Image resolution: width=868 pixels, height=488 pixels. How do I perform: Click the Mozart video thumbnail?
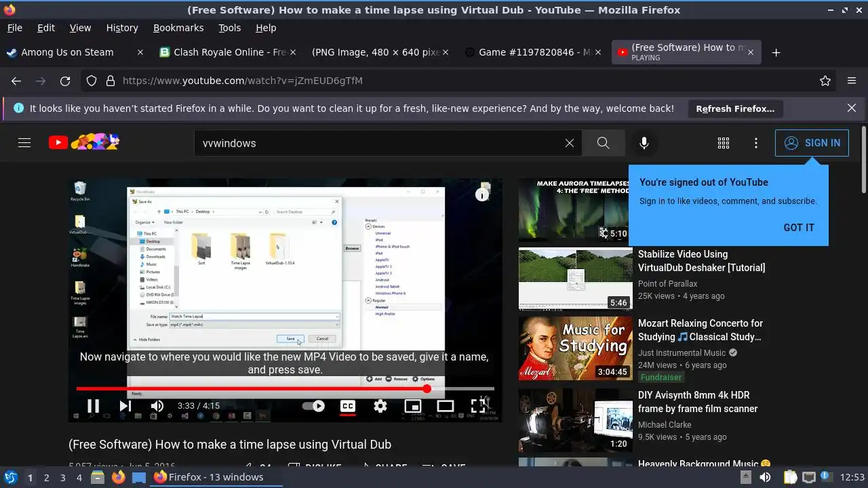pyautogui.click(x=575, y=348)
